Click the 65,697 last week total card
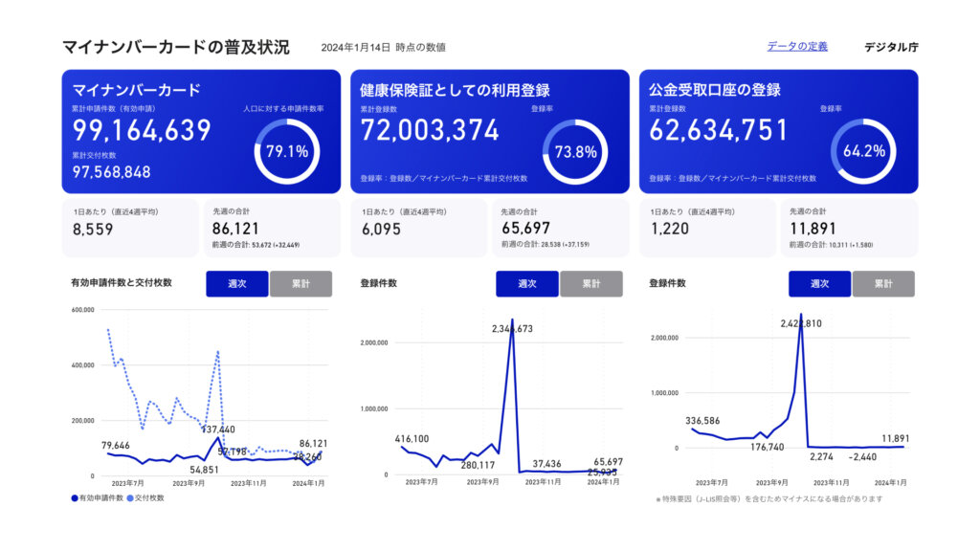 pyautogui.click(x=561, y=228)
